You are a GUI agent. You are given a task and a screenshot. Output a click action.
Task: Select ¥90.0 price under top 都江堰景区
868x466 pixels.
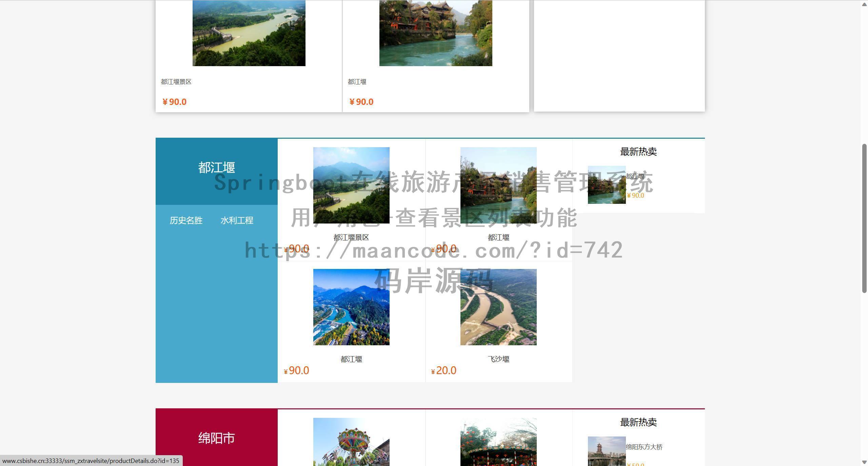(x=174, y=102)
